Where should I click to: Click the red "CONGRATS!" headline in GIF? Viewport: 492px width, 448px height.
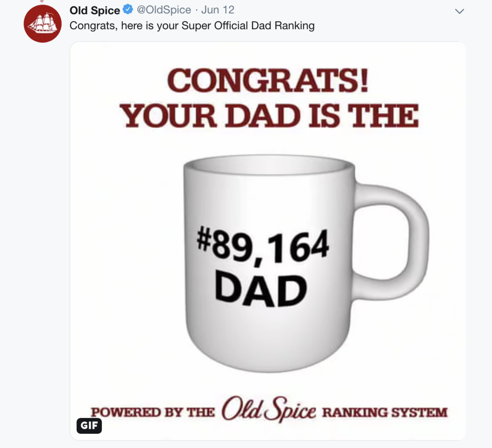point(269,81)
